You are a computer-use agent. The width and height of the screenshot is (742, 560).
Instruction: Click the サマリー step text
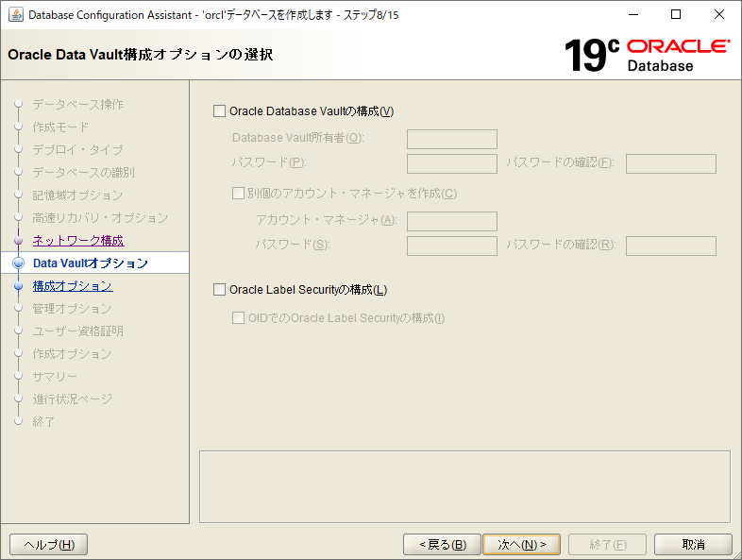click(x=55, y=377)
